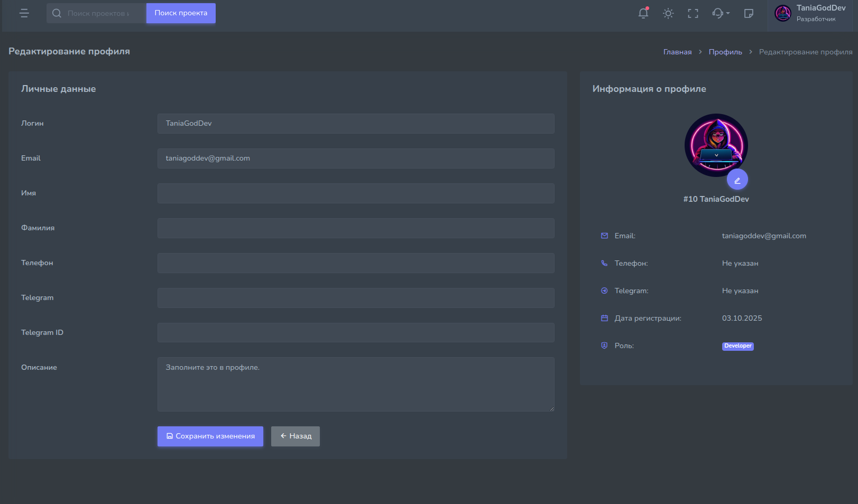Click Редактирование профиля breadcrumb text
Screen dimensions: 858x504
point(806,52)
